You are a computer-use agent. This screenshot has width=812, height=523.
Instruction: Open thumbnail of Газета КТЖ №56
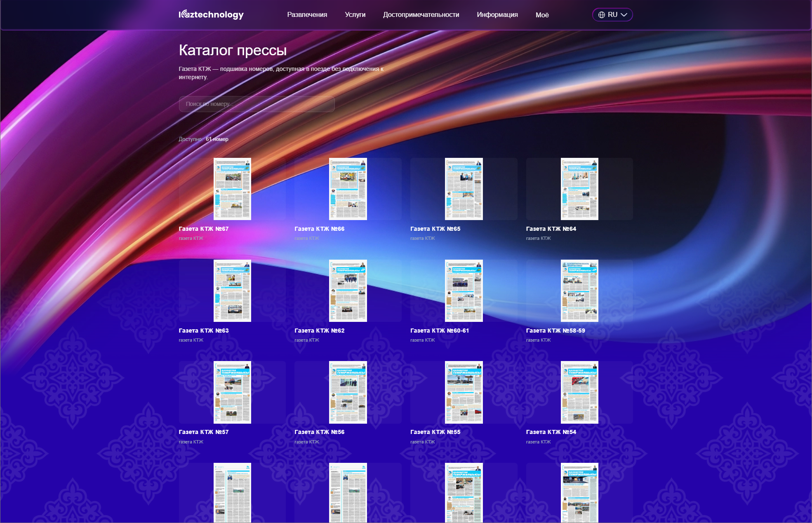348,392
